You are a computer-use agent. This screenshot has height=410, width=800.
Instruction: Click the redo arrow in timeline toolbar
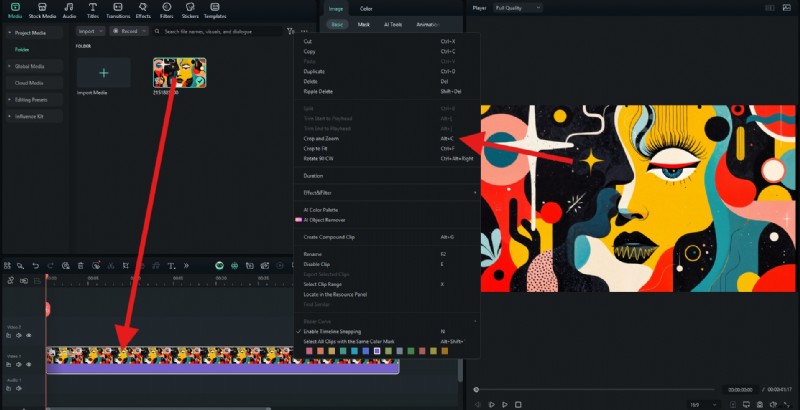(x=50, y=266)
